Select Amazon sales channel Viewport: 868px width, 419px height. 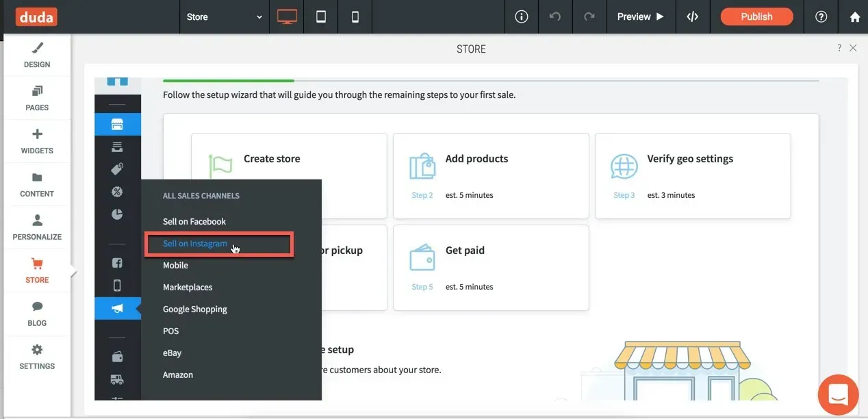tap(178, 375)
